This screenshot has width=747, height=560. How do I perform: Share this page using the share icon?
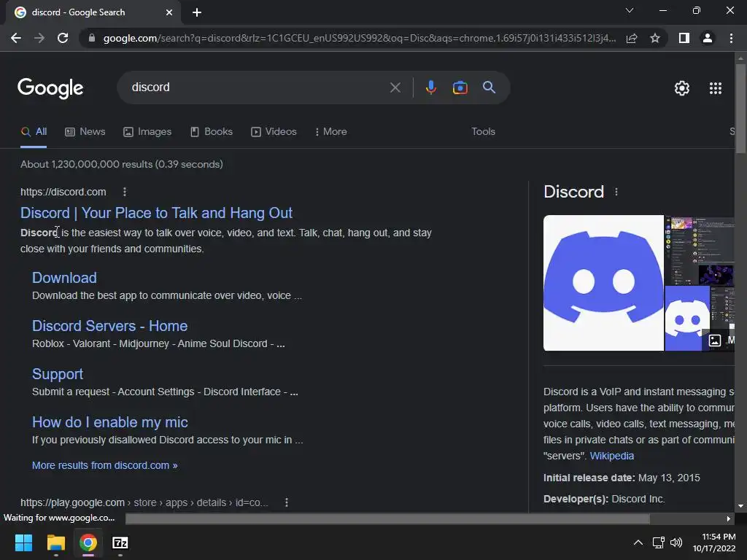[x=632, y=38]
